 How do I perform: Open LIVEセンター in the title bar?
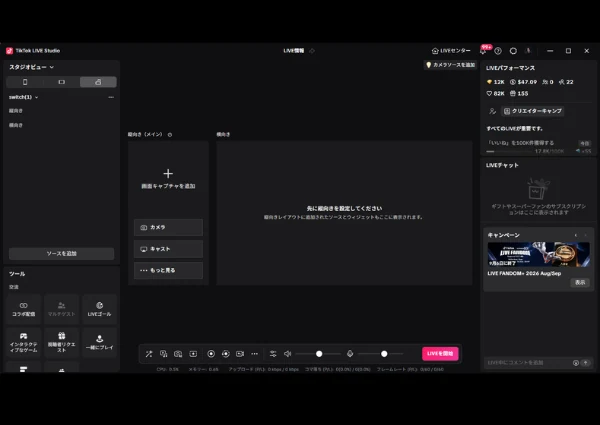pos(451,50)
